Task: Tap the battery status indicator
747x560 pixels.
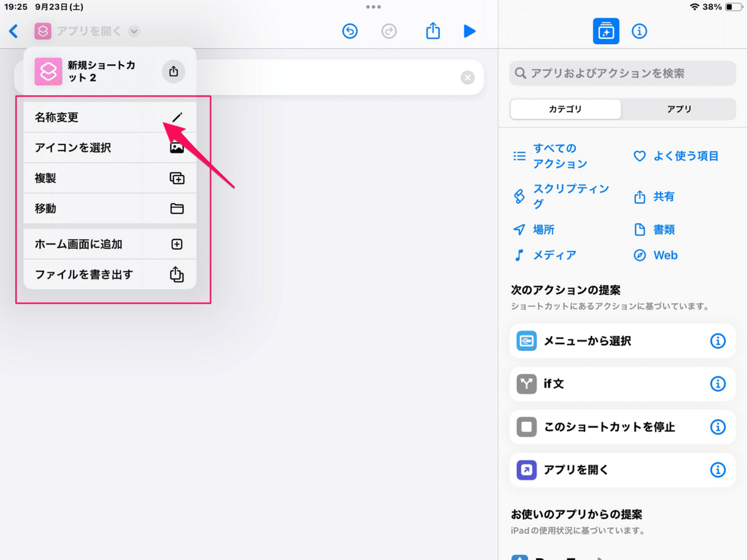Action: click(733, 7)
